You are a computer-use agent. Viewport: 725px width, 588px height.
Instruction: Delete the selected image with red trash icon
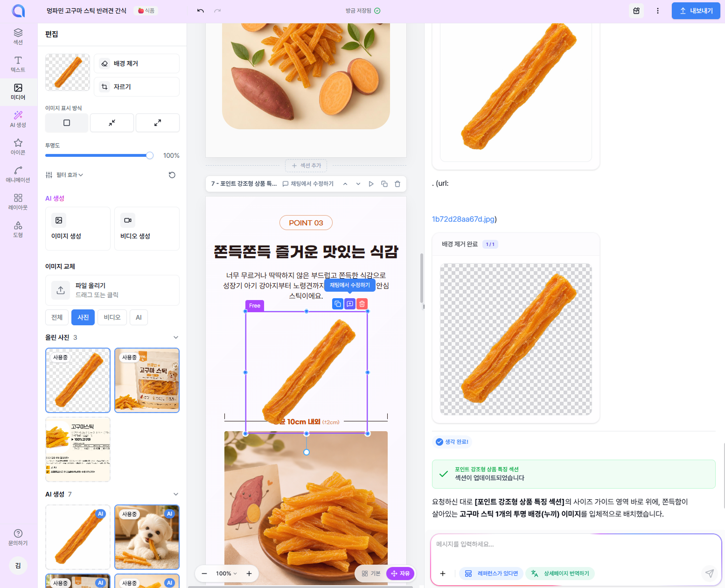pos(362,304)
